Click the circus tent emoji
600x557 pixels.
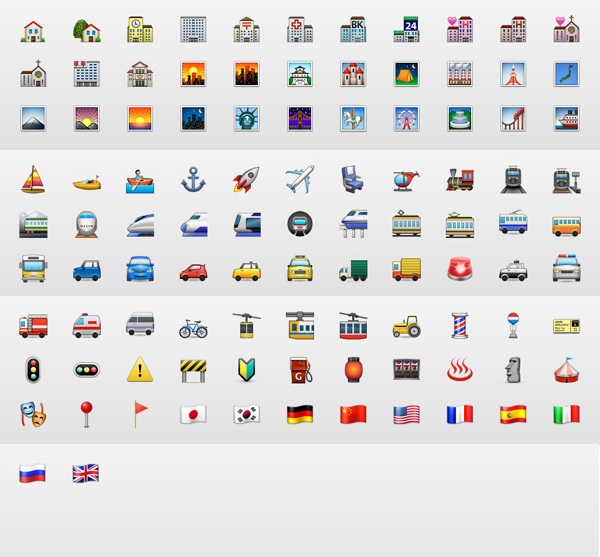(566, 369)
